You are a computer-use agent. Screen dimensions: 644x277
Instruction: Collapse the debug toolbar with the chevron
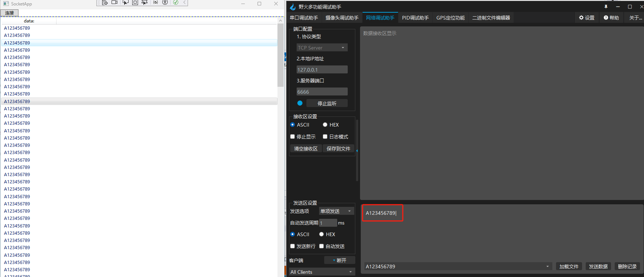184,3
